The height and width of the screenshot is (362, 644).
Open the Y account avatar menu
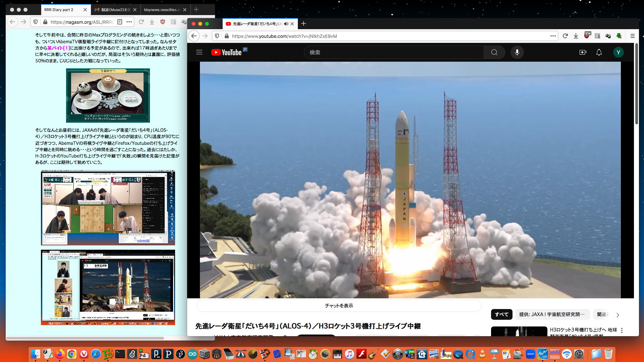618,52
